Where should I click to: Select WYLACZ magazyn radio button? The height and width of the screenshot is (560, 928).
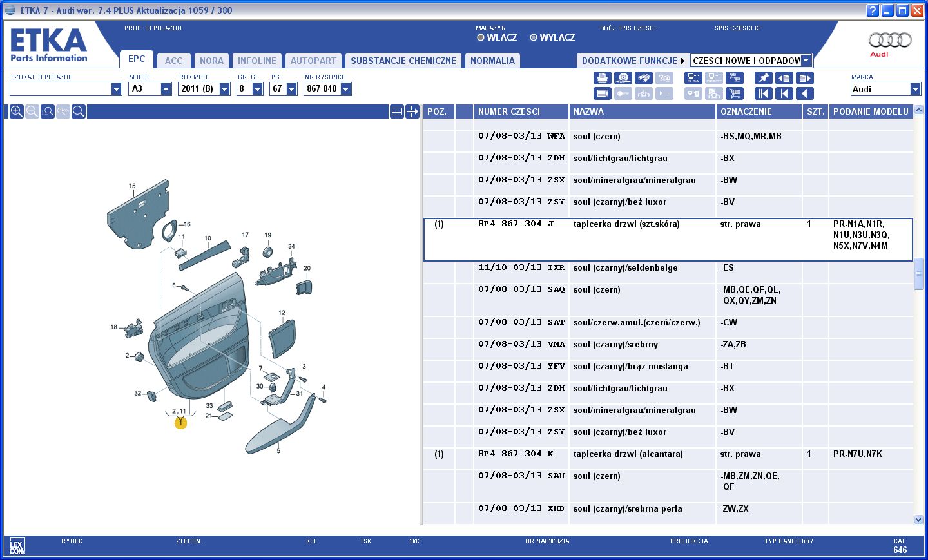tap(534, 37)
